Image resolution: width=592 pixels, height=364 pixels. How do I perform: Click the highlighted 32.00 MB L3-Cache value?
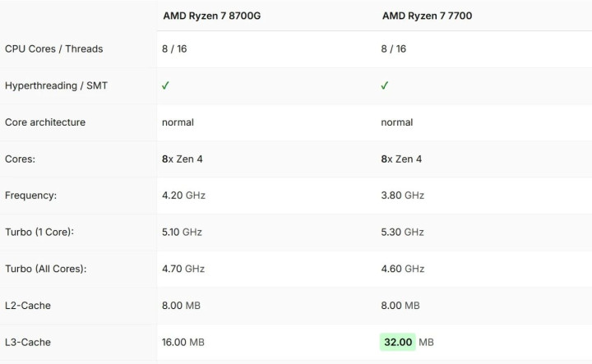click(x=400, y=342)
